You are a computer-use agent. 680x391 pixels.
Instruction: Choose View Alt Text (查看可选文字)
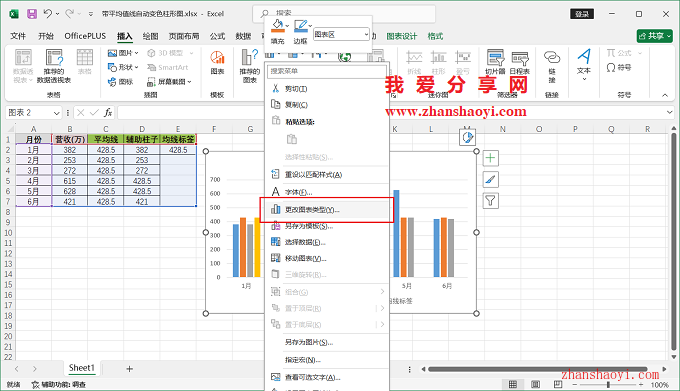coord(327,377)
